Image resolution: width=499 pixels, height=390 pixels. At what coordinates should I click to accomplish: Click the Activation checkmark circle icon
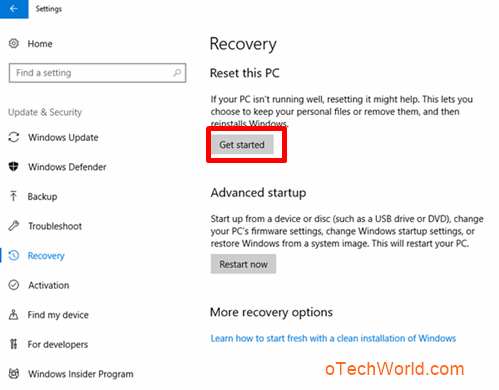[14, 285]
